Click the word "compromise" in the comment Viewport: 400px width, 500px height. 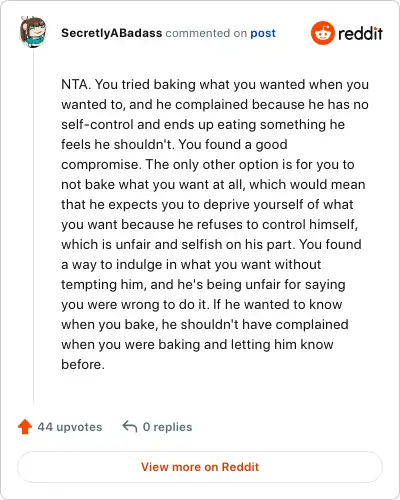click(x=100, y=165)
